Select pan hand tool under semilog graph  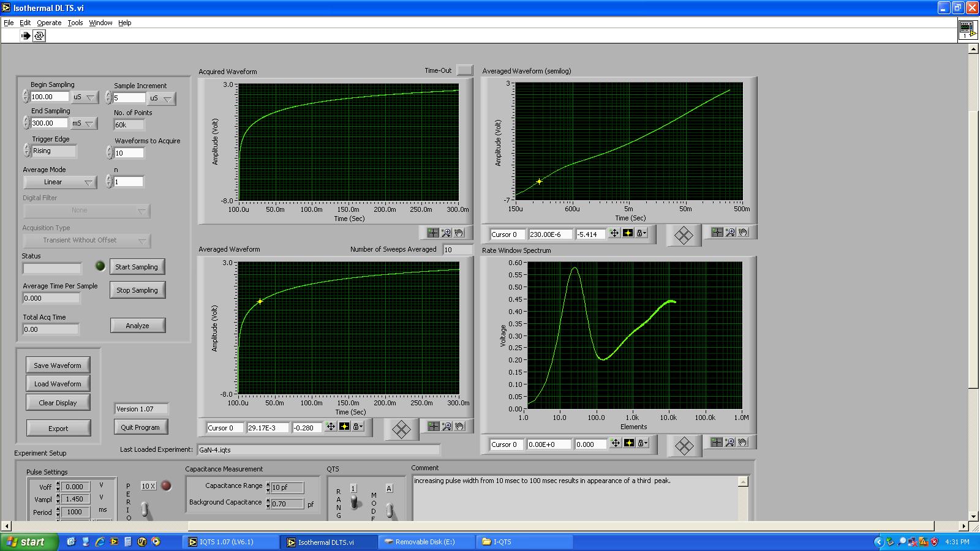744,232
